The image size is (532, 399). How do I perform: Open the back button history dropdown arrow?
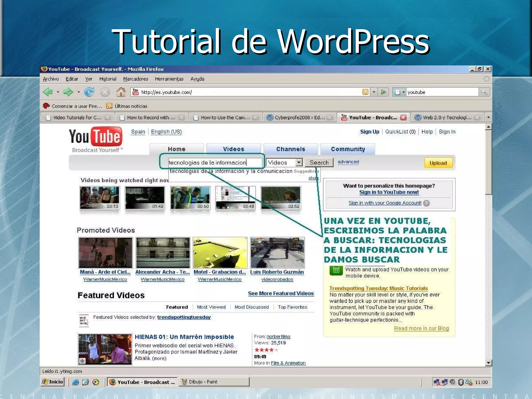tap(58, 92)
